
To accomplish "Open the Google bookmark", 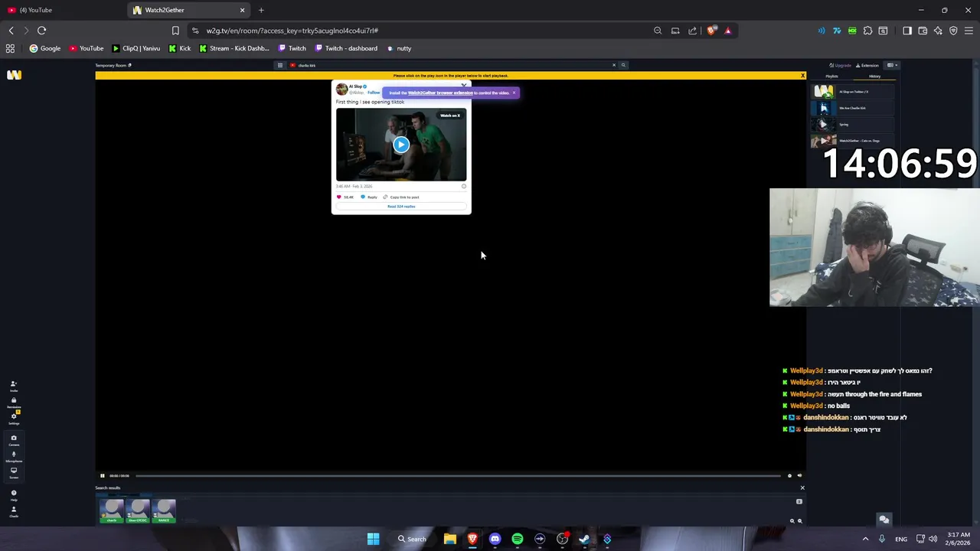I will pyautogui.click(x=44, y=48).
